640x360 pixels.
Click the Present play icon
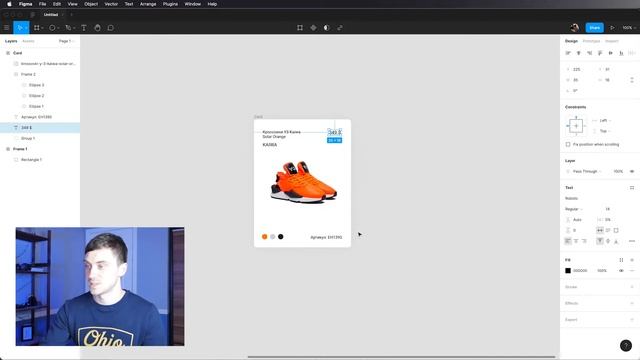612,28
